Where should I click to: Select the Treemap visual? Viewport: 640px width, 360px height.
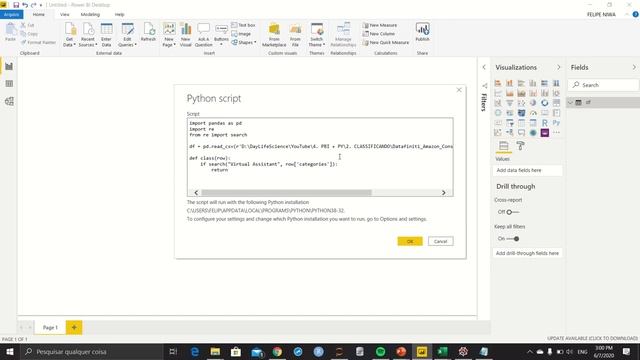pyautogui.click(x=556, y=103)
